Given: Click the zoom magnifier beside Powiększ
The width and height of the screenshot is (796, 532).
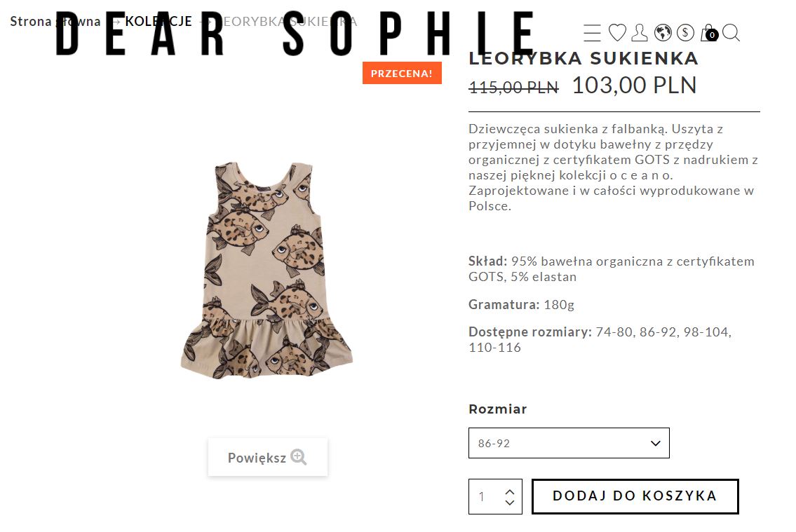Looking at the screenshot, I should click(299, 457).
